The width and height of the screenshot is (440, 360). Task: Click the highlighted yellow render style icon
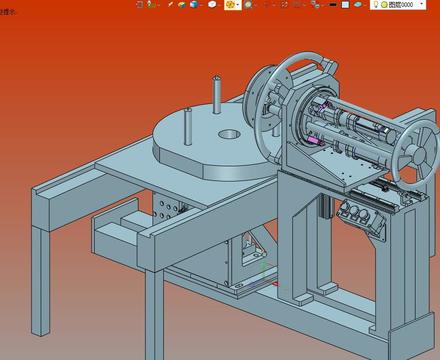click(230, 4)
